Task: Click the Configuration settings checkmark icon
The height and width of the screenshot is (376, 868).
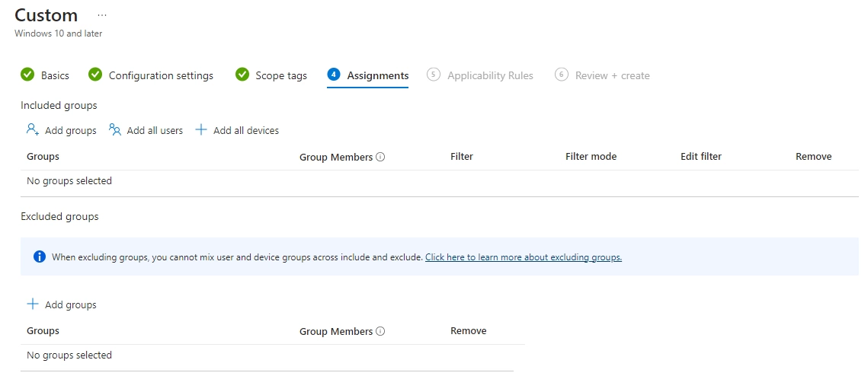Action: 95,75
